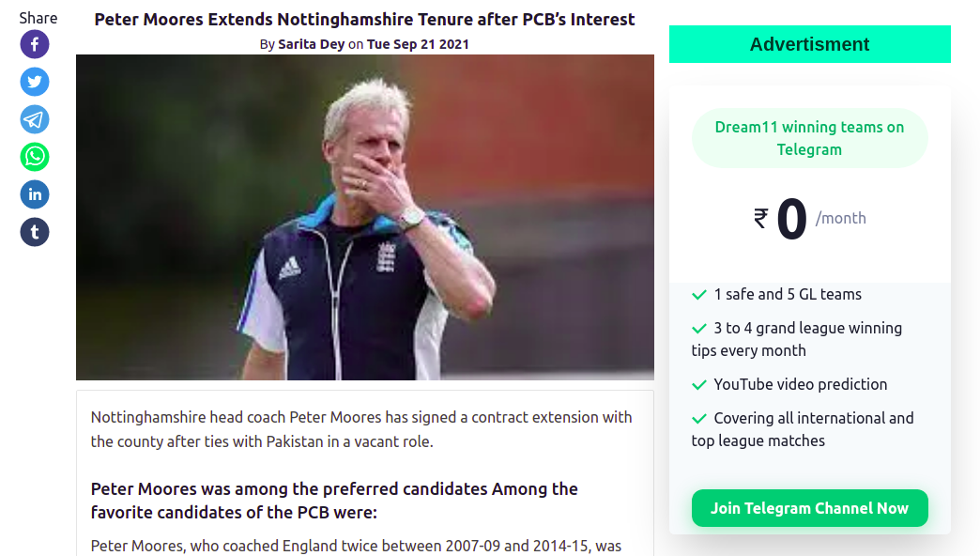Open author Sarita Dey's profile link
This screenshot has width=980, height=556.
311,44
